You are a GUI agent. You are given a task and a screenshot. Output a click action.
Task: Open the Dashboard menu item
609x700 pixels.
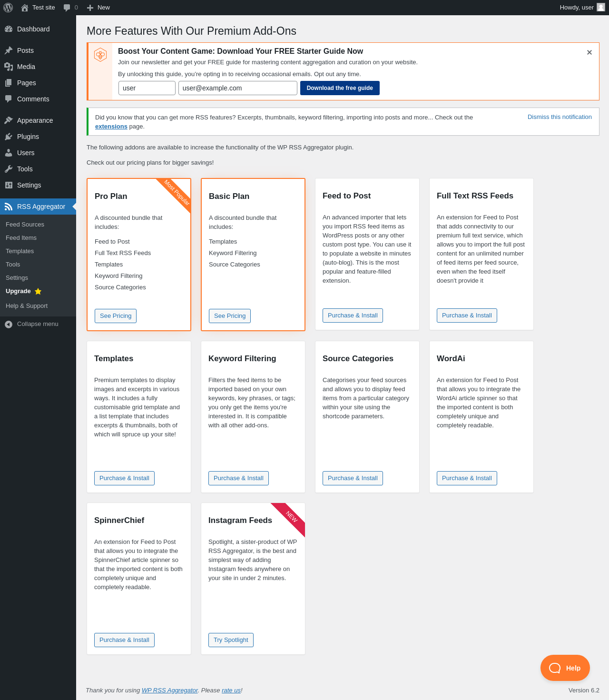tap(38, 29)
